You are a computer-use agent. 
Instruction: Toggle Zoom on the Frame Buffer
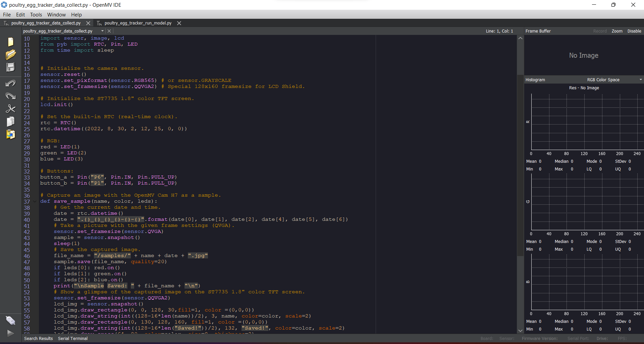[617, 31]
